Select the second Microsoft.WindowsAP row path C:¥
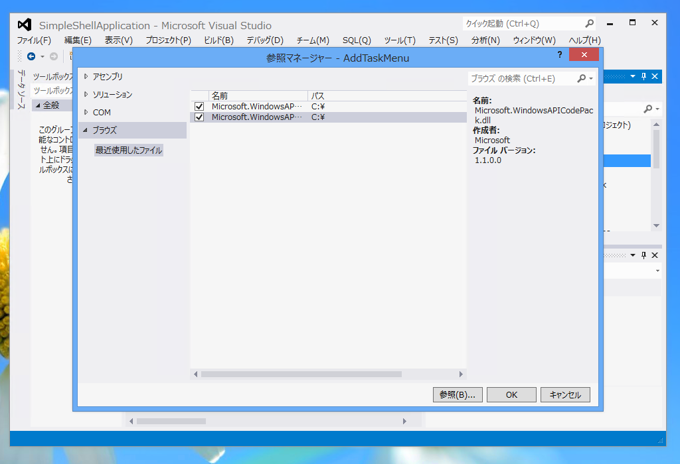This screenshot has height=464, width=680. 318,117
